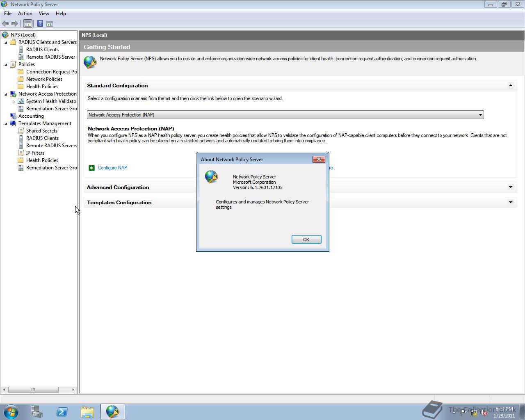Click the RADIUS Clients and Servers folder icon

click(13, 42)
